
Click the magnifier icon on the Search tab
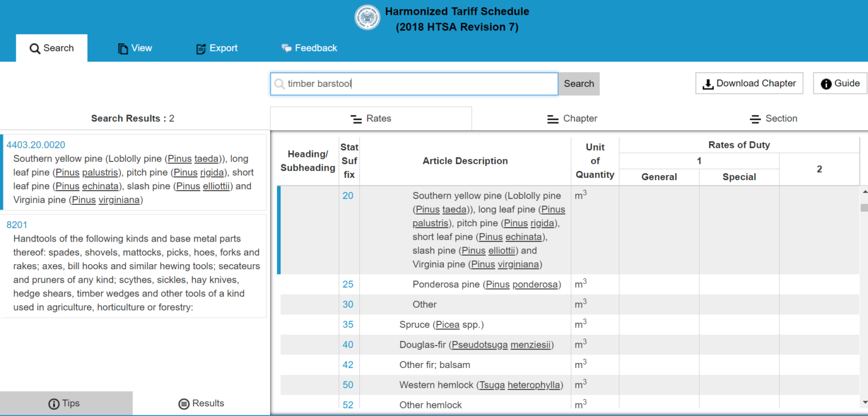34,48
